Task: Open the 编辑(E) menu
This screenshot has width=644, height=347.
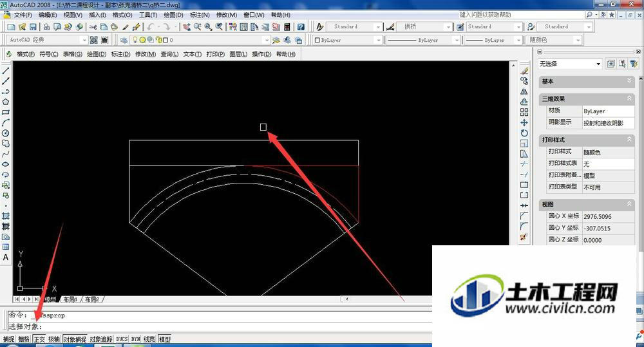Action: coord(48,15)
